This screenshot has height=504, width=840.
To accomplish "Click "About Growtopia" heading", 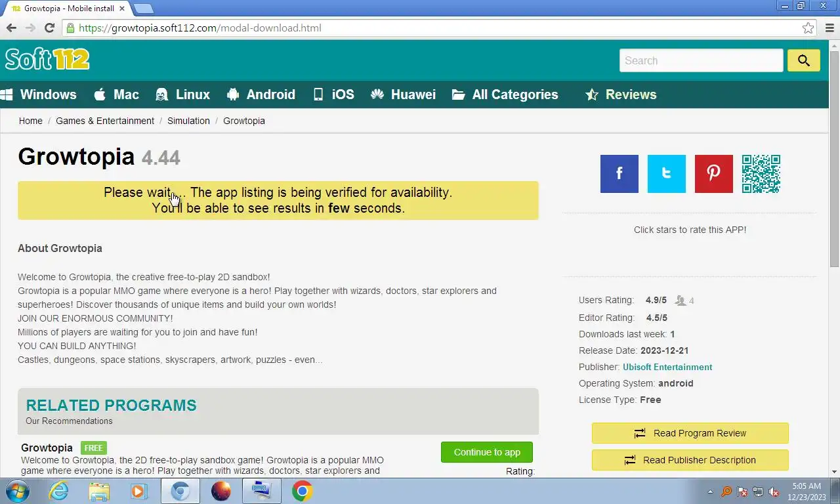I will (x=60, y=248).
